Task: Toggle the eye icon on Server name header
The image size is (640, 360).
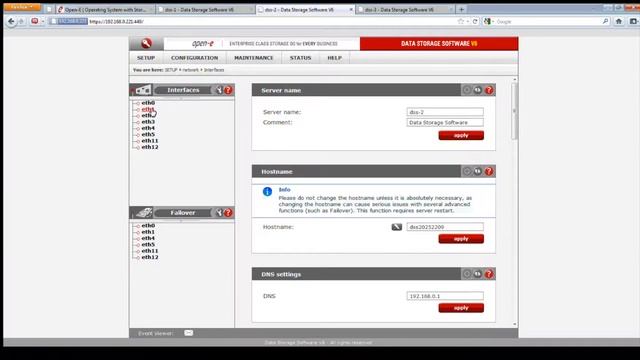Action: coord(478,90)
